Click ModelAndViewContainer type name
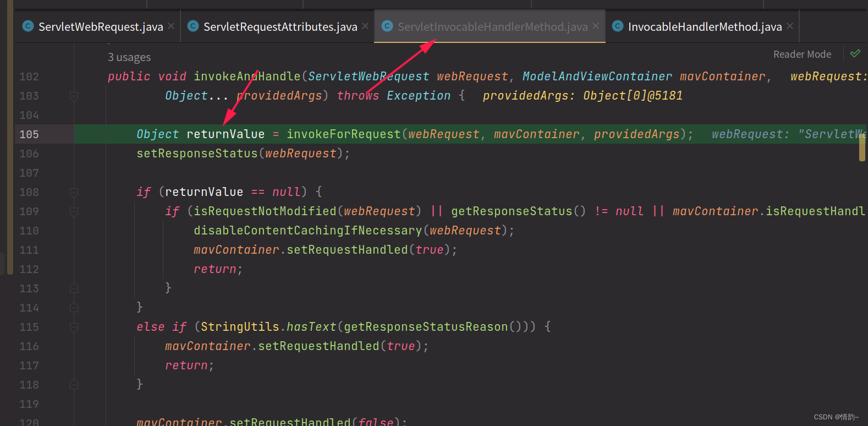The image size is (868, 426). point(597,77)
